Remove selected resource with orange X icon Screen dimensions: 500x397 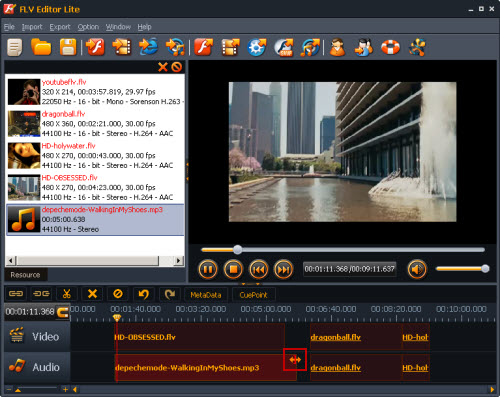pyautogui.click(x=163, y=67)
